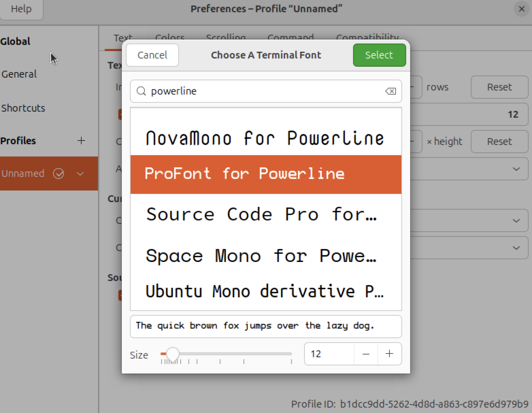Open the Unnamed profile options chevron
Image resolution: width=532 pixels, height=413 pixels.
(80, 174)
